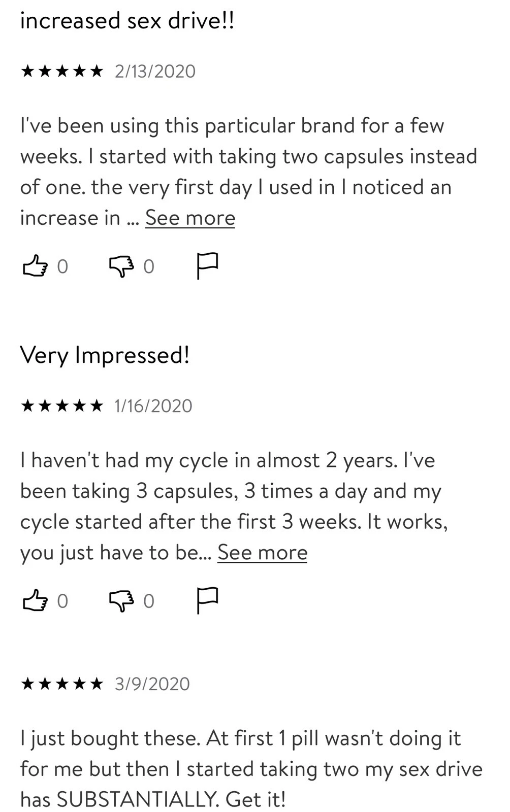Expand 'See more' on the 'Very Impressed!' review
The image size is (510, 812).
(262, 553)
